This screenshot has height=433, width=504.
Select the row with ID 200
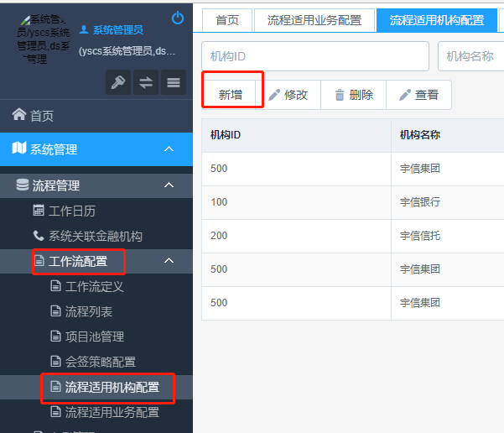[353, 236]
